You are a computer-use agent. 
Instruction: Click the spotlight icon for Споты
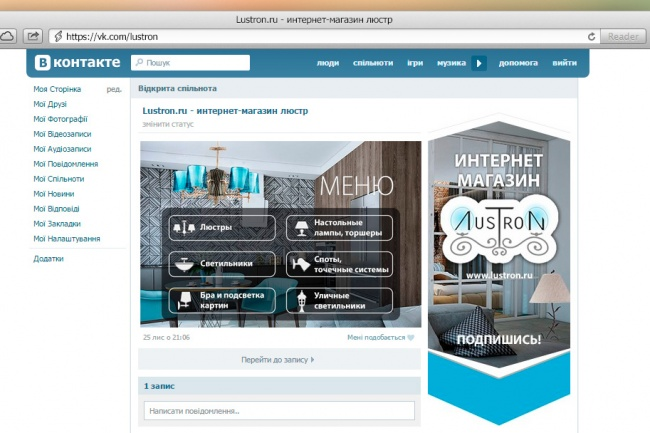point(301,264)
